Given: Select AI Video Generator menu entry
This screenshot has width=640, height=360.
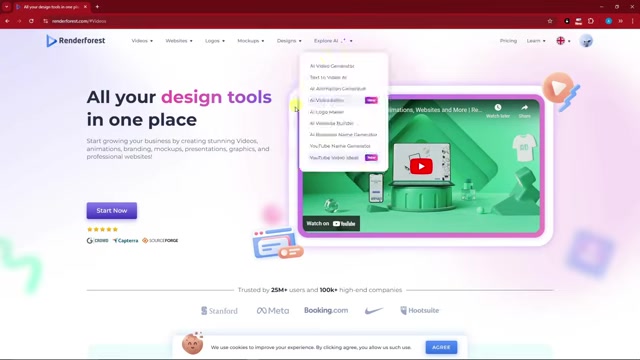Looking at the screenshot, I should [x=332, y=66].
